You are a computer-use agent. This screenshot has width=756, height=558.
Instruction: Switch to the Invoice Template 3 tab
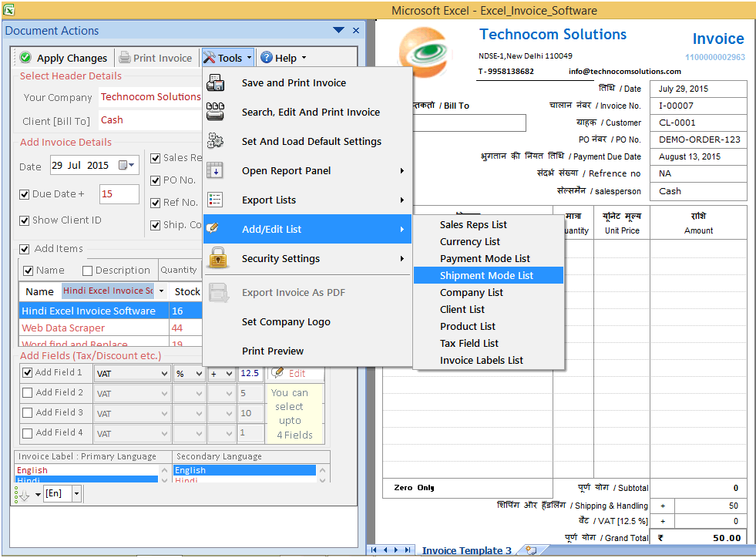click(466, 550)
